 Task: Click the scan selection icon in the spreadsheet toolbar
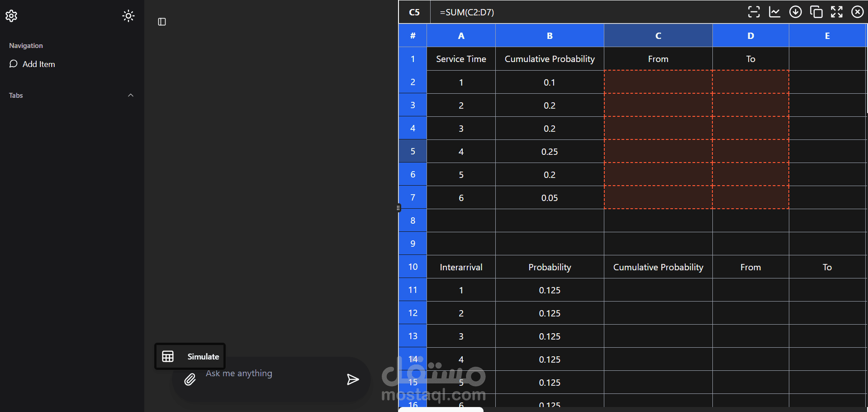[754, 12]
